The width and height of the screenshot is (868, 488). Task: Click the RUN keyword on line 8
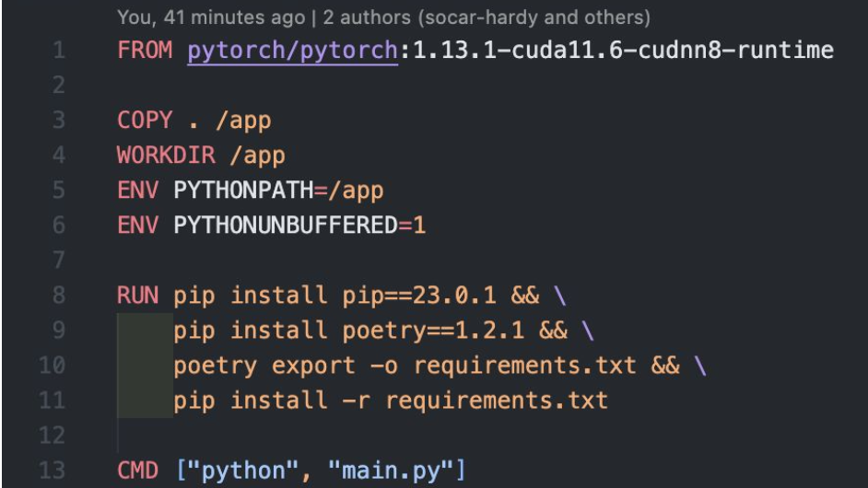click(138, 295)
